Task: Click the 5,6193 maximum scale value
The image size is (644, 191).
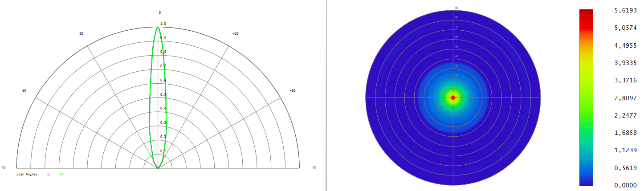Action: tap(626, 11)
